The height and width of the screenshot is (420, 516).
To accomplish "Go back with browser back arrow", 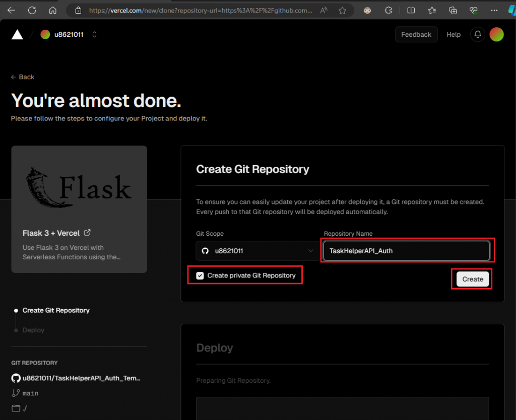I will tap(12, 11).
